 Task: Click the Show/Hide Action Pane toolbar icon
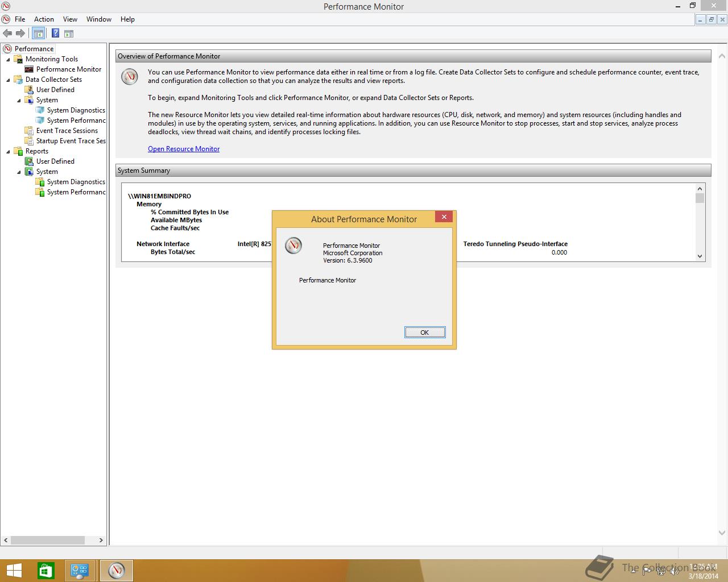pos(68,33)
